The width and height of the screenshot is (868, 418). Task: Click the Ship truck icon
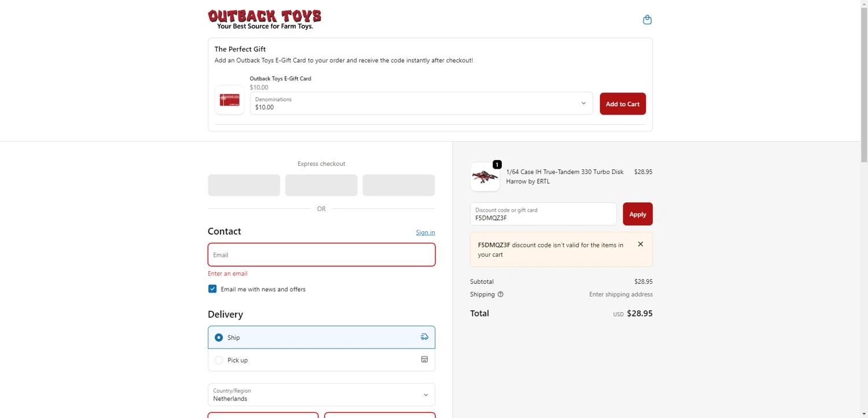pyautogui.click(x=424, y=337)
